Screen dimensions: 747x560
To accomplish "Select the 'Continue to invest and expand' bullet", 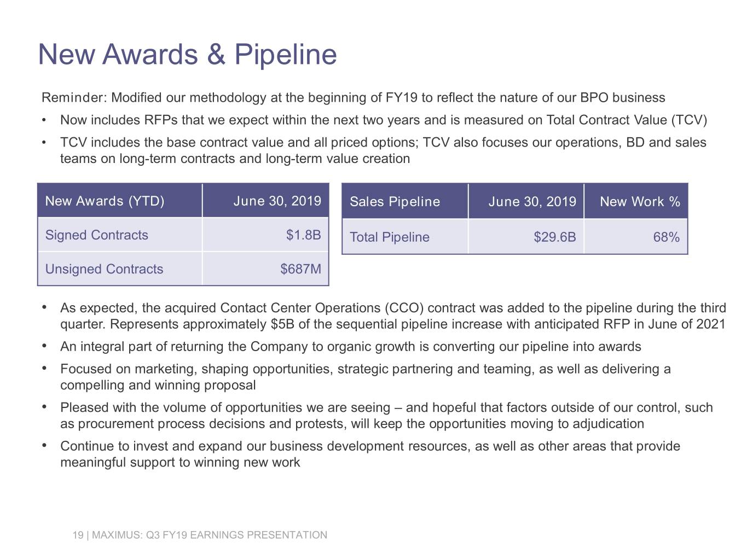I will pos(370,454).
